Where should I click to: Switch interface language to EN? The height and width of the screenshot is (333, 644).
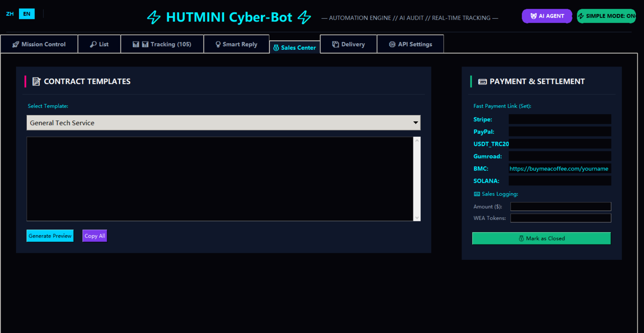[26, 14]
